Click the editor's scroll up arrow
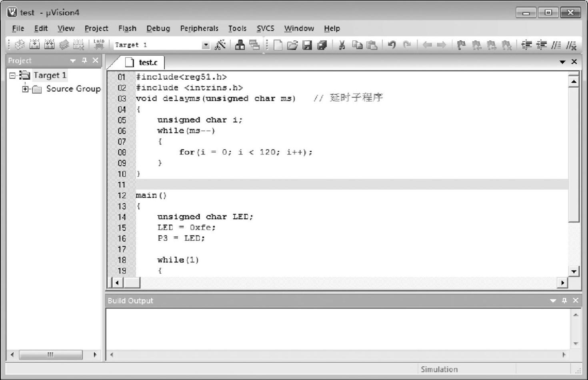588x380 pixels. click(574, 82)
